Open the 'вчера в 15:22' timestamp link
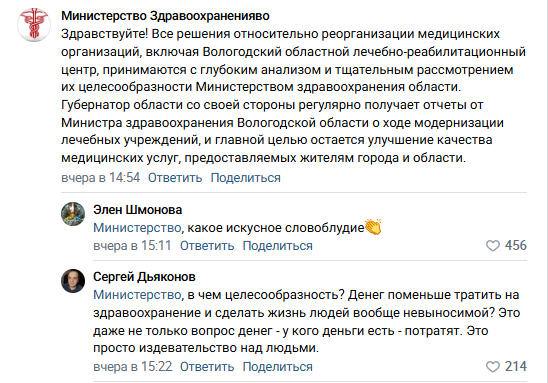This screenshot has height=383, width=548. coord(133,367)
